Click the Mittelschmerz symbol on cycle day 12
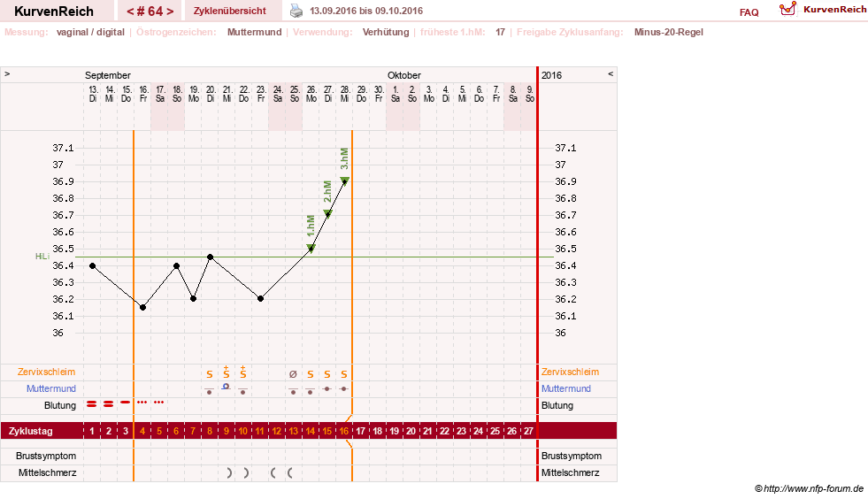Viewport: 868px width, 499px height. (x=273, y=473)
